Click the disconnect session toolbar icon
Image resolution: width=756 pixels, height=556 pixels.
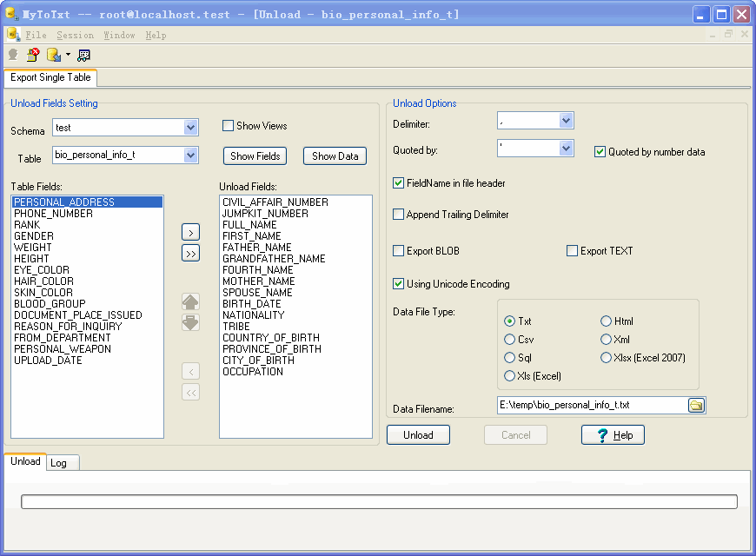click(33, 55)
